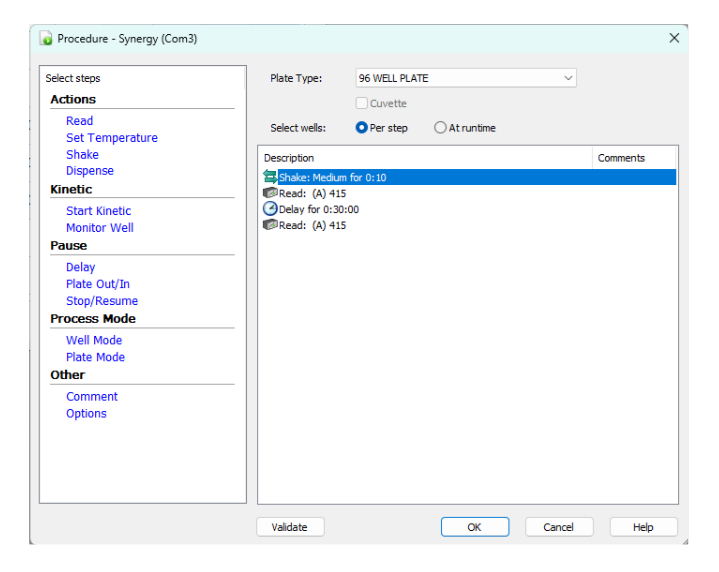Select the At runtime radio button

[440, 128]
